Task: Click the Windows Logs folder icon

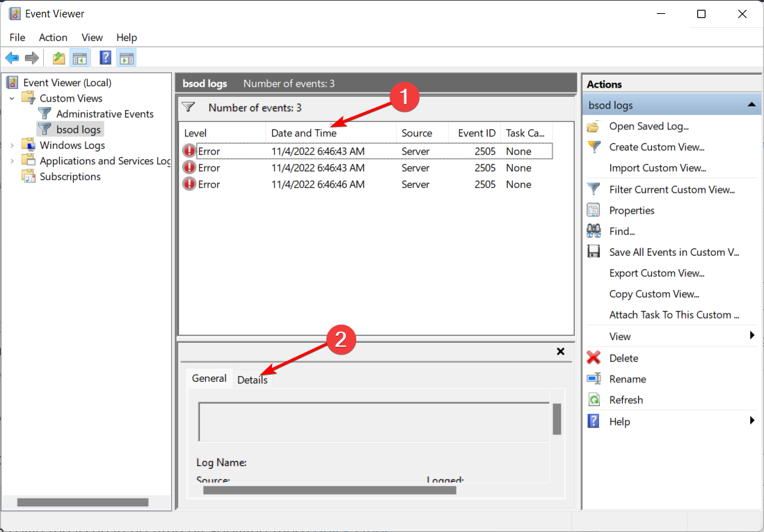Action: (x=29, y=145)
